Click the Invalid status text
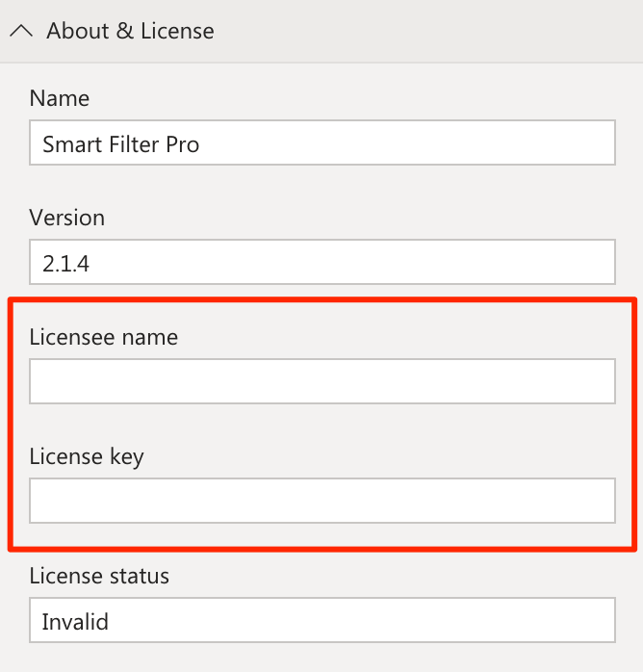This screenshot has height=672, width=643. pos(75,622)
